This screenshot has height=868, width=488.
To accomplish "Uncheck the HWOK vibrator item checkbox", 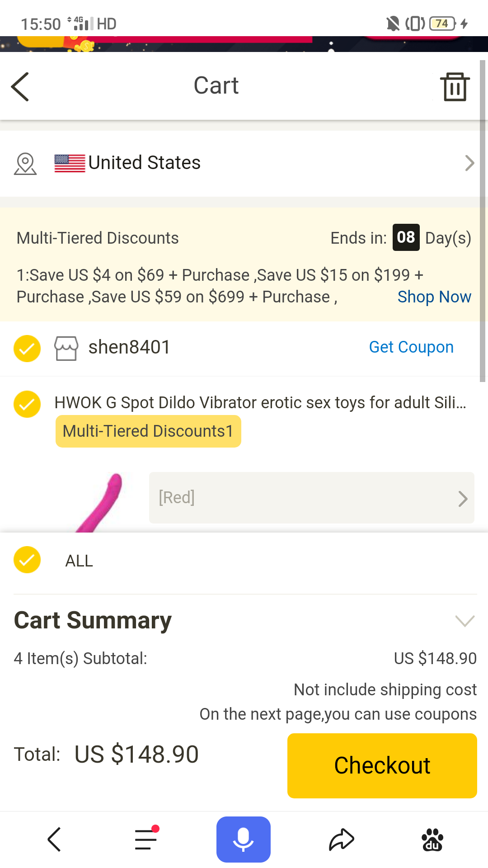I will [27, 404].
